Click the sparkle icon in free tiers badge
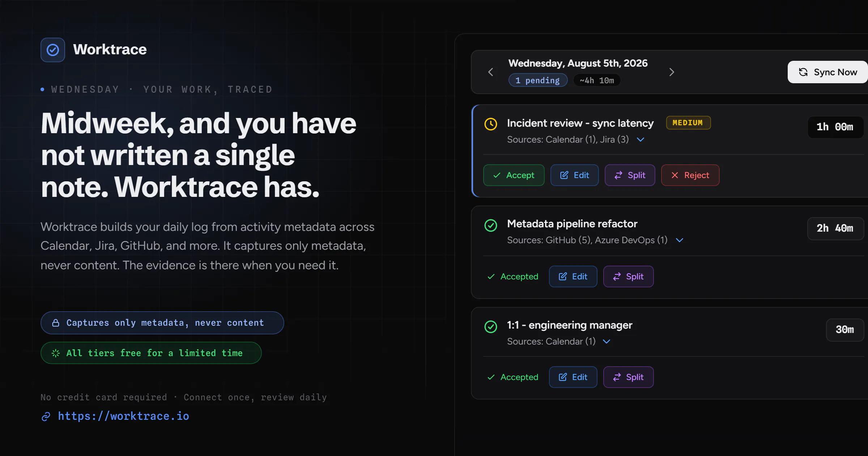 pyautogui.click(x=56, y=353)
